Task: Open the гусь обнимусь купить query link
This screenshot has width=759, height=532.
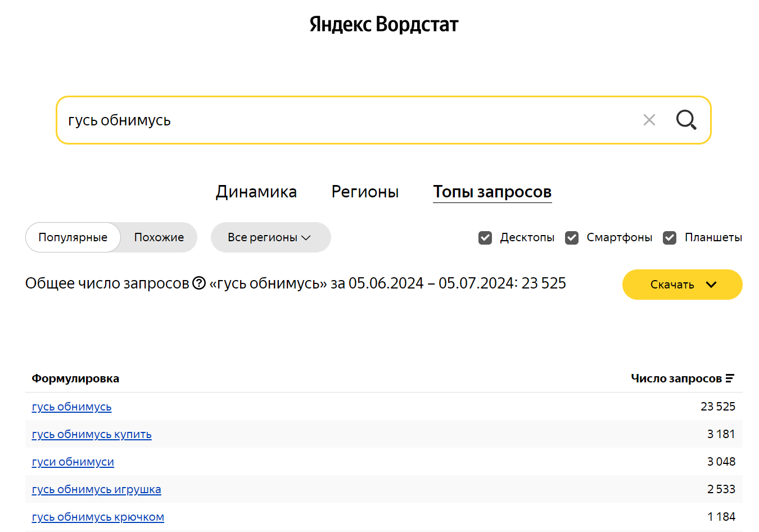Action: coord(92,434)
